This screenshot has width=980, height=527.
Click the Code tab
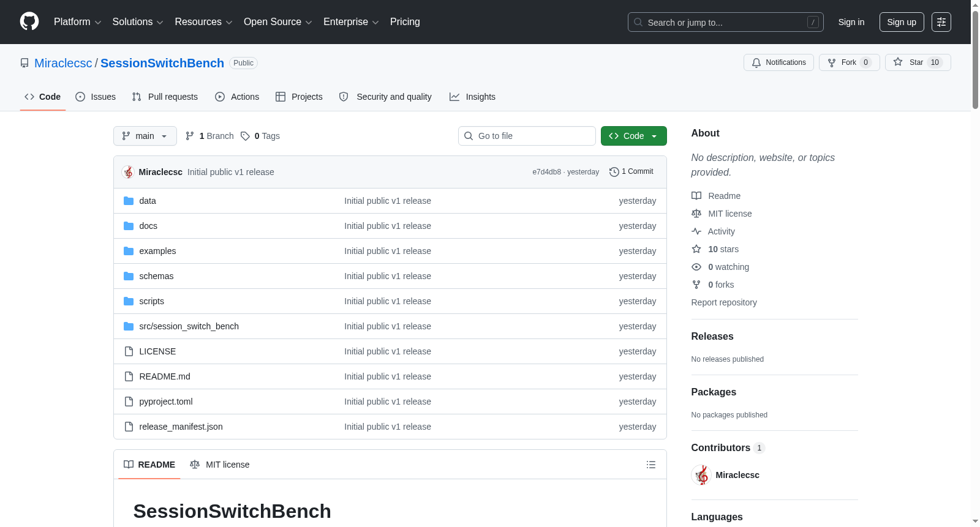[x=43, y=97]
